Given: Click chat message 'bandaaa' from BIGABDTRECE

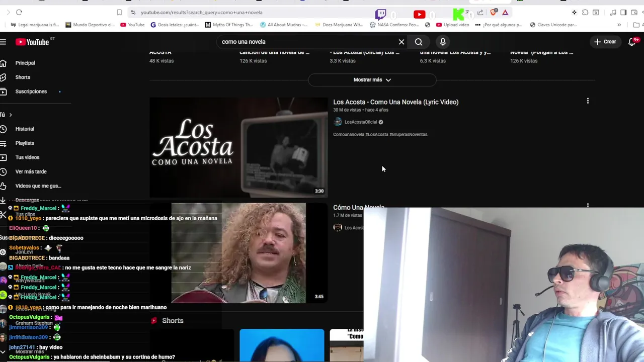Looking at the screenshot, I should tap(59, 258).
